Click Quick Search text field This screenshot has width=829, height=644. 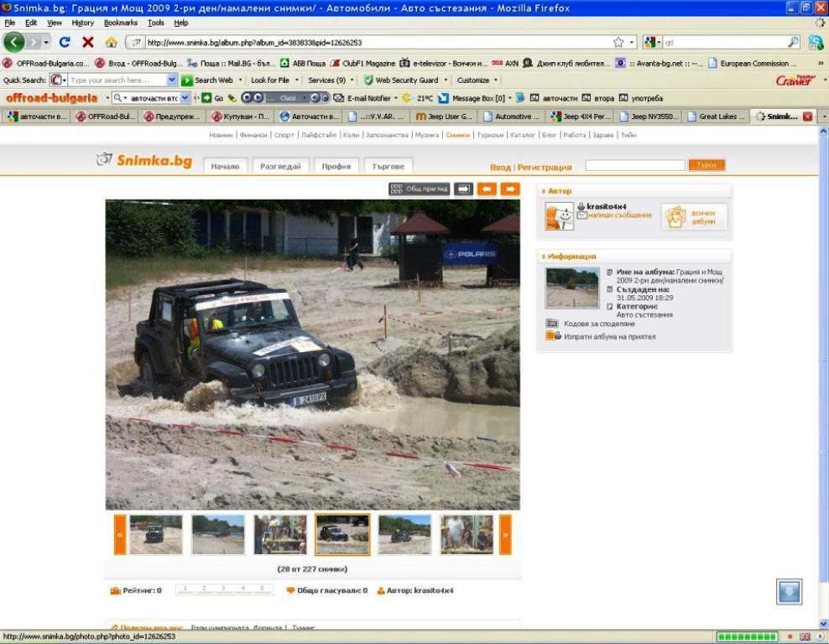[x=117, y=80]
